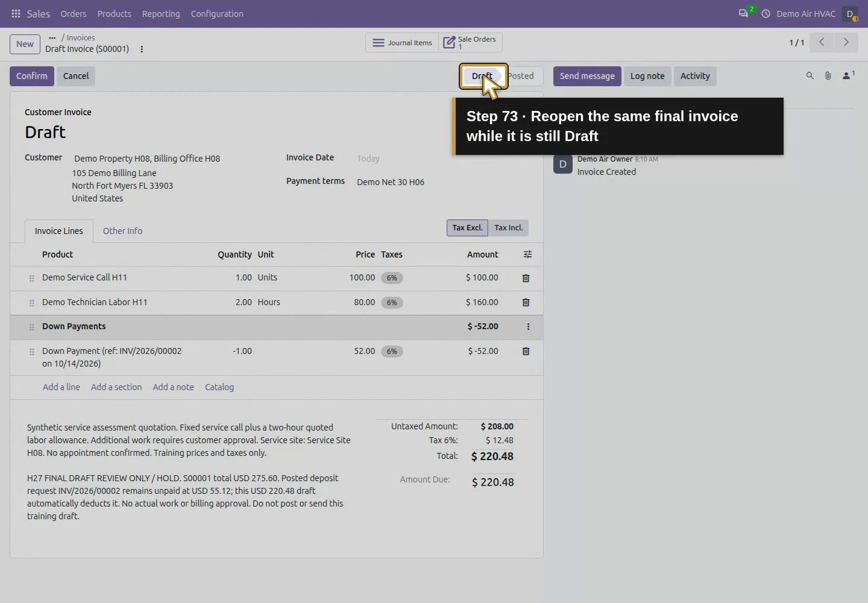Edit the terms and conditions note text
Viewport: 868px width, 603px height.
point(189,472)
